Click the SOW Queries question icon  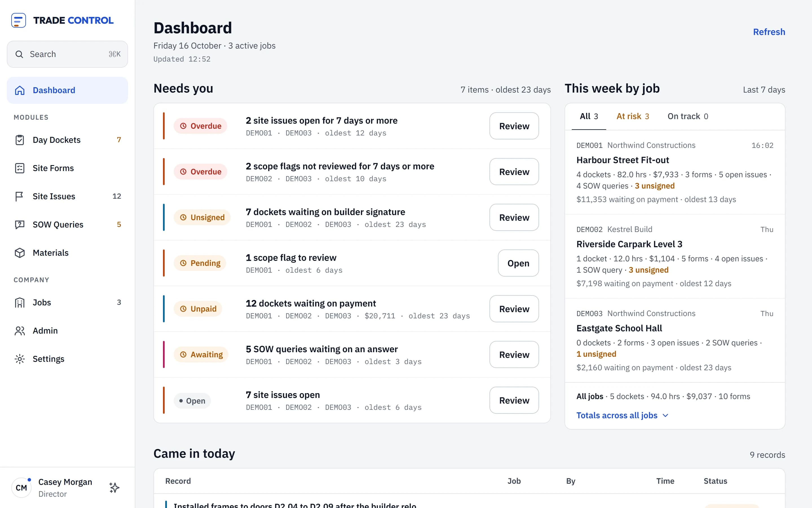(x=20, y=224)
